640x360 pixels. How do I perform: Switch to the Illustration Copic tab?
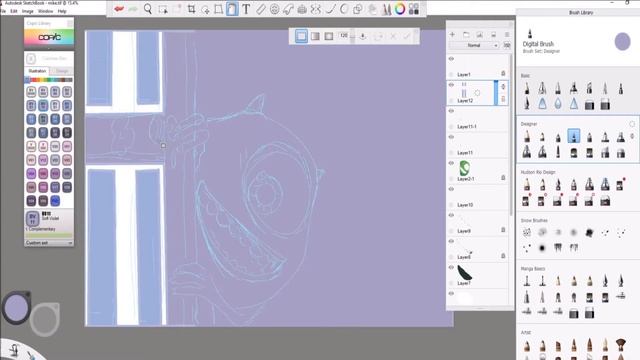pyautogui.click(x=37, y=71)
